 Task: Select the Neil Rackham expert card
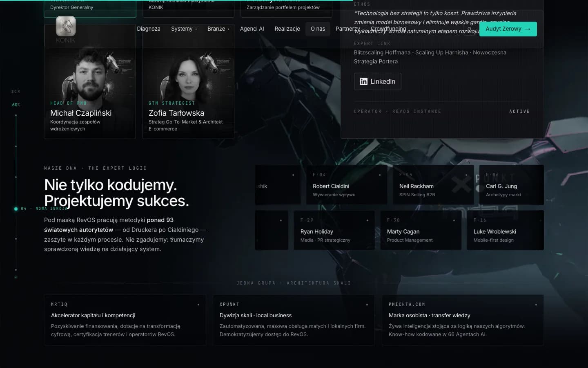pyautogui.click(x=433, y=185)
